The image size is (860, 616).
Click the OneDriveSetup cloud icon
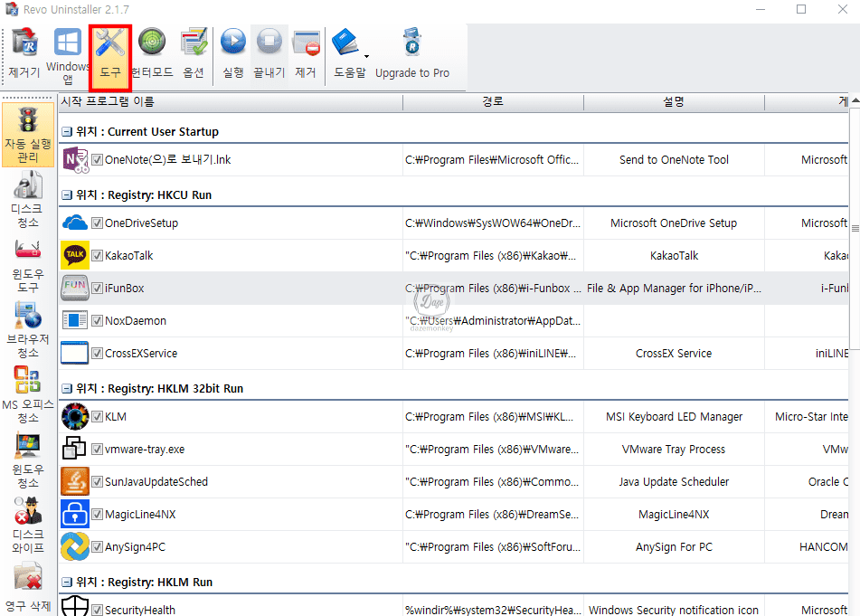(74, 223)
